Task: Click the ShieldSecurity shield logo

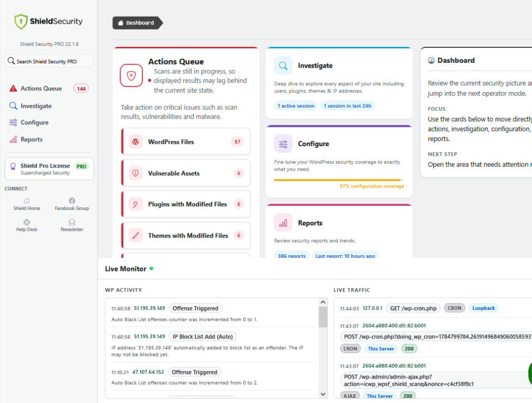Action: 21,21
